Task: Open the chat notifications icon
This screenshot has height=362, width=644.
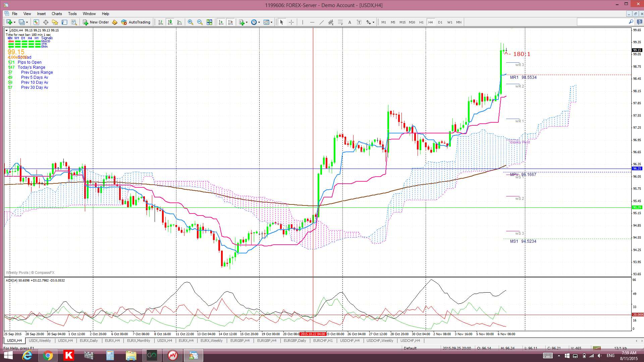Action: [x=640, y=22]
